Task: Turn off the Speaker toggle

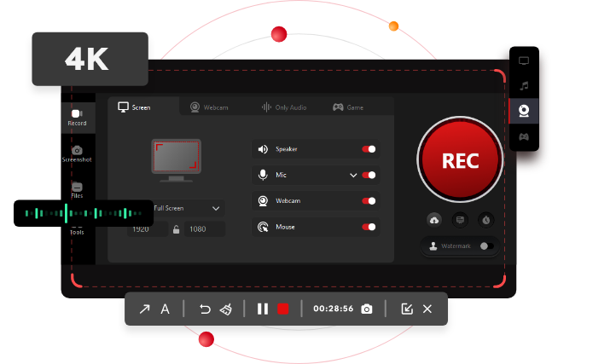Action: pos(369,149)
